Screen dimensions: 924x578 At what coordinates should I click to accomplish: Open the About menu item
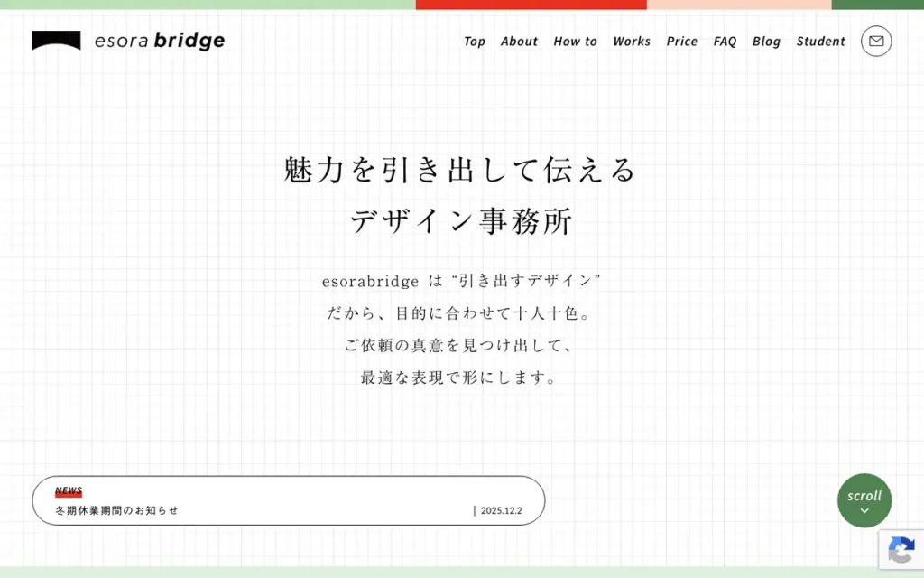point(519,42)
